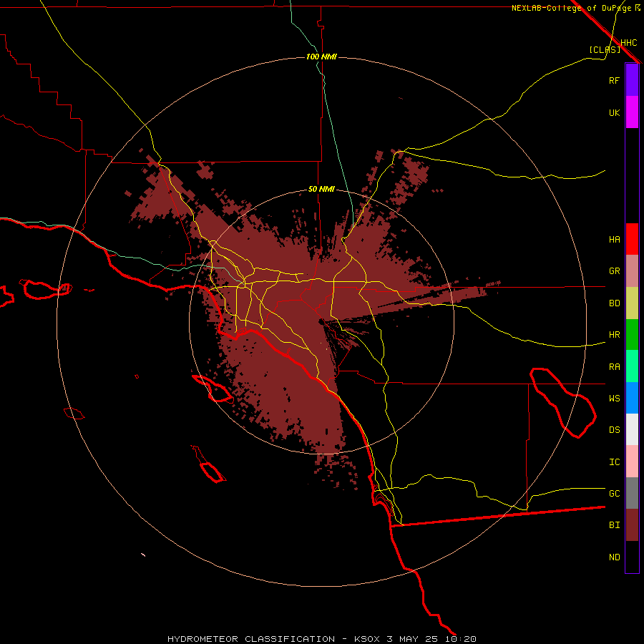Click the GC gray legend swatch

coord(632,493)
